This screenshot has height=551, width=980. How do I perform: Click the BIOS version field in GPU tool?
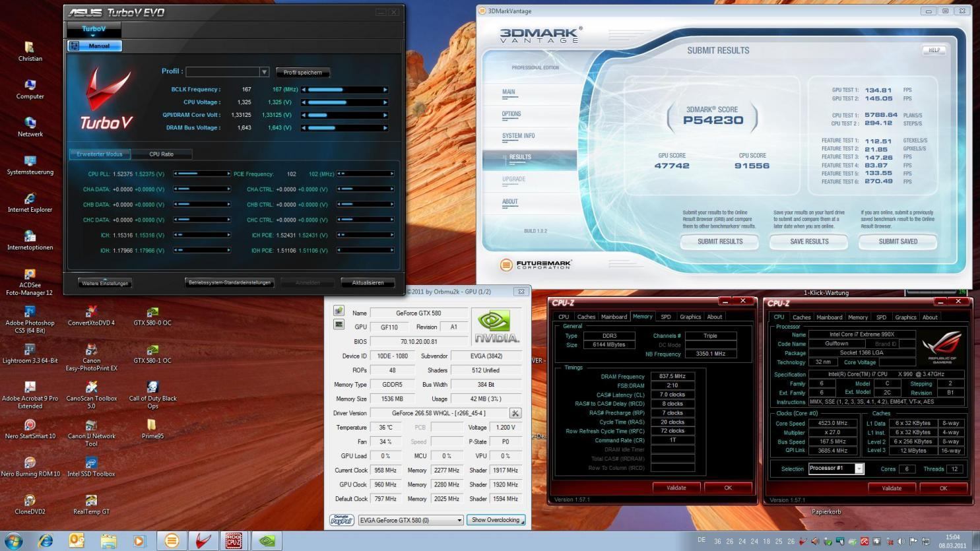click(x=418, y=342)
